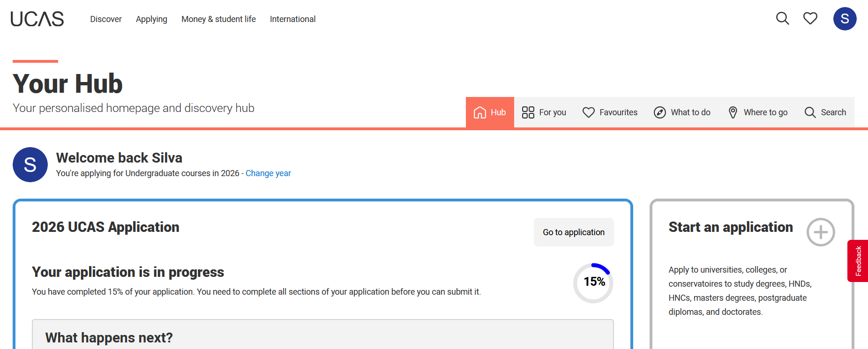Click plus icon beside Start an application
Viewport: 868px width, 349px height.
821,232
